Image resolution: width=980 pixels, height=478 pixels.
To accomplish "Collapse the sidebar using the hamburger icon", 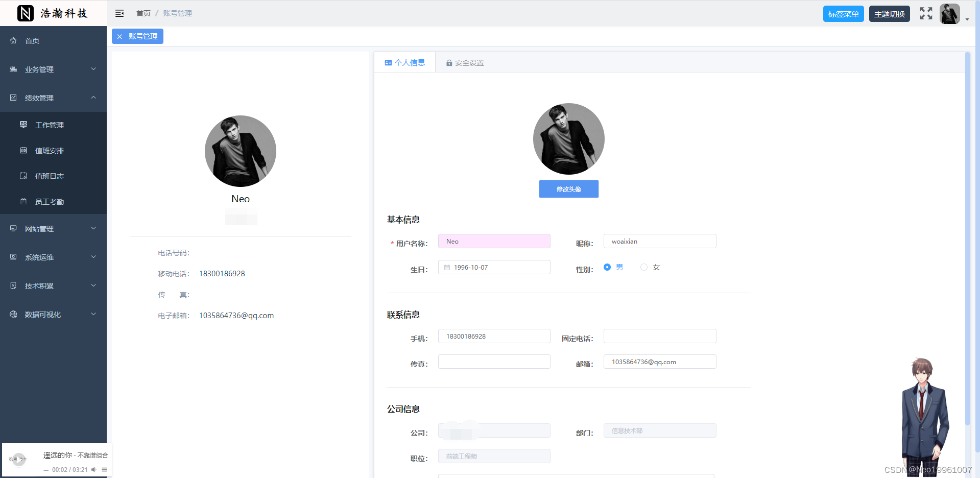I will pyautogui.click(x=119, y=13).
